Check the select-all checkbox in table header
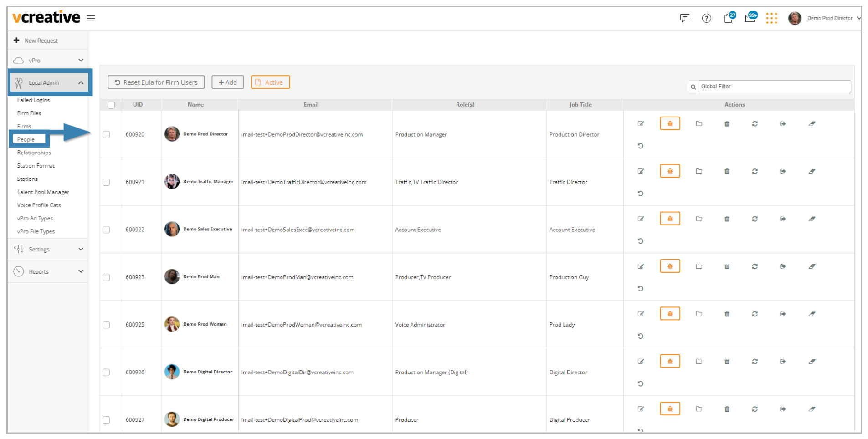 pos(111,105)
